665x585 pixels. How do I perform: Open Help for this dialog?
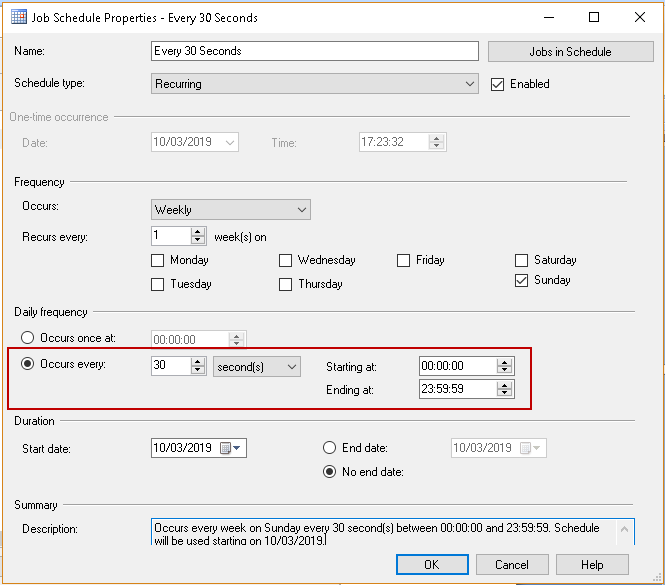pyautogui.click(x=592, y=564)
